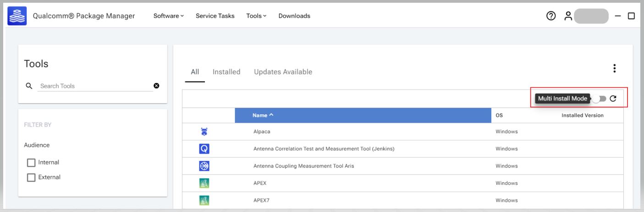Viewport: 644px width, 212px height.
Task: Minimize the Package Manager window
Action: pos(618,16)
